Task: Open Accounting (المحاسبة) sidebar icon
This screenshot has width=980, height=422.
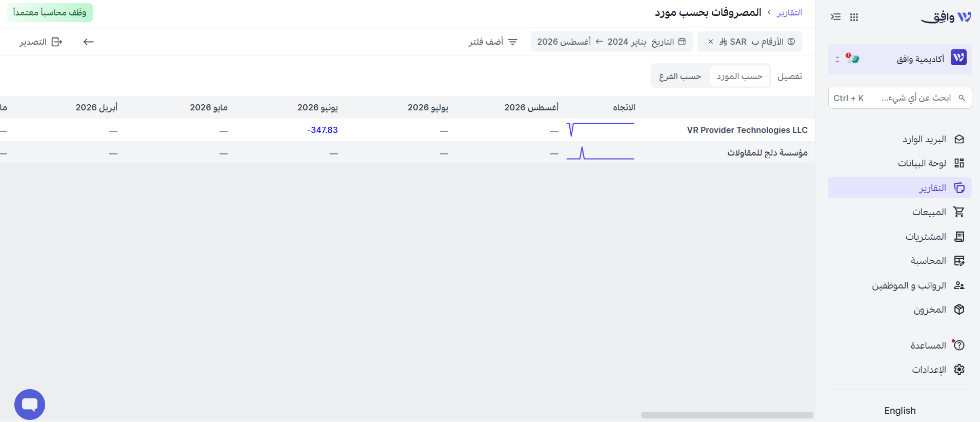Action: coord(959,261)
